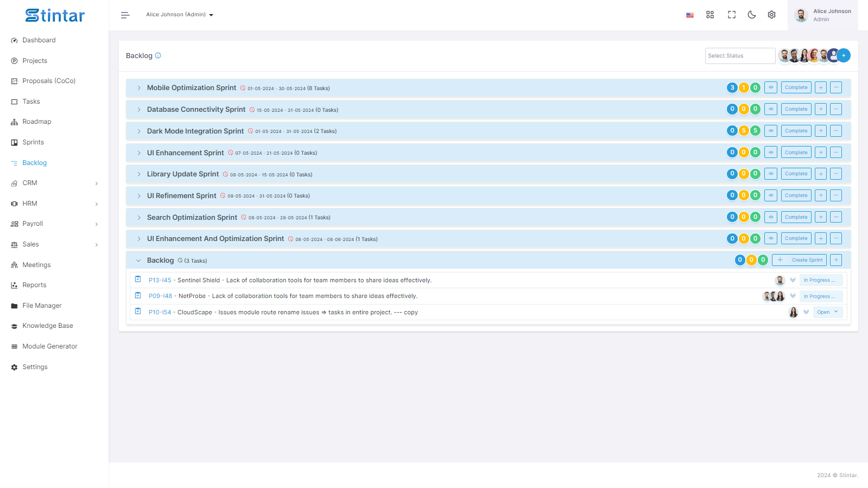Image resolution: width=868 pixels, height=488 pixels.
Task: Expand the Library Update Sprint row
Action: coord(139,174)
